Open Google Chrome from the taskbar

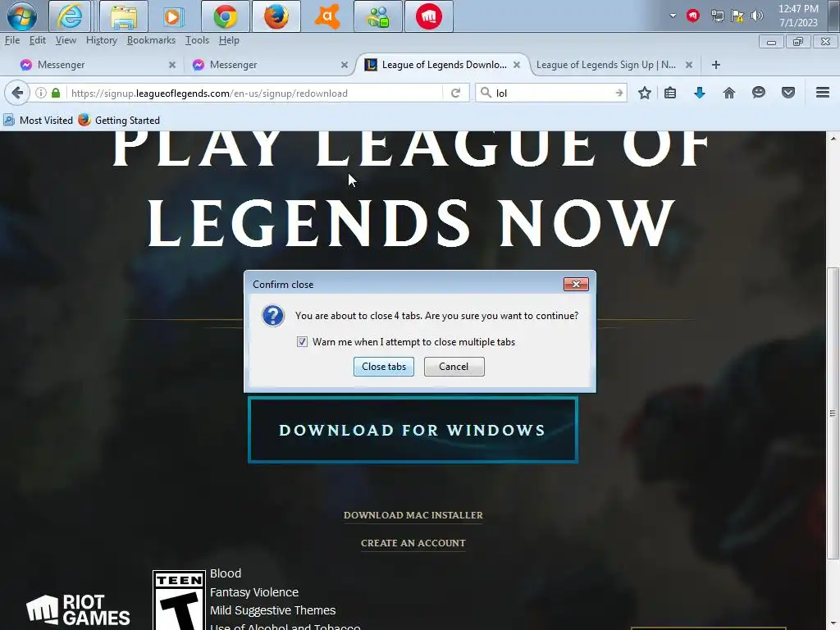225,16
